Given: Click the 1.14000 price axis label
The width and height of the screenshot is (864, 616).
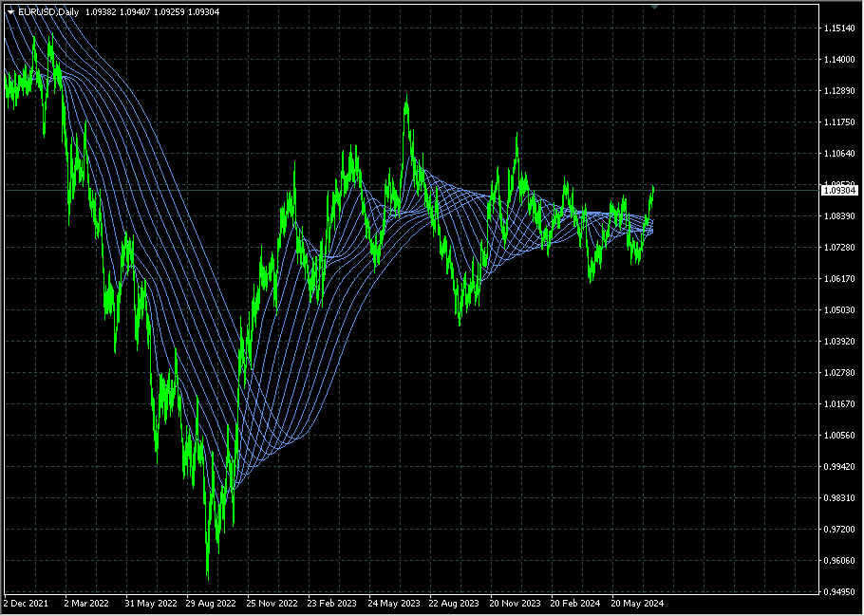Looking at the screenshot, I should [839, 60].
